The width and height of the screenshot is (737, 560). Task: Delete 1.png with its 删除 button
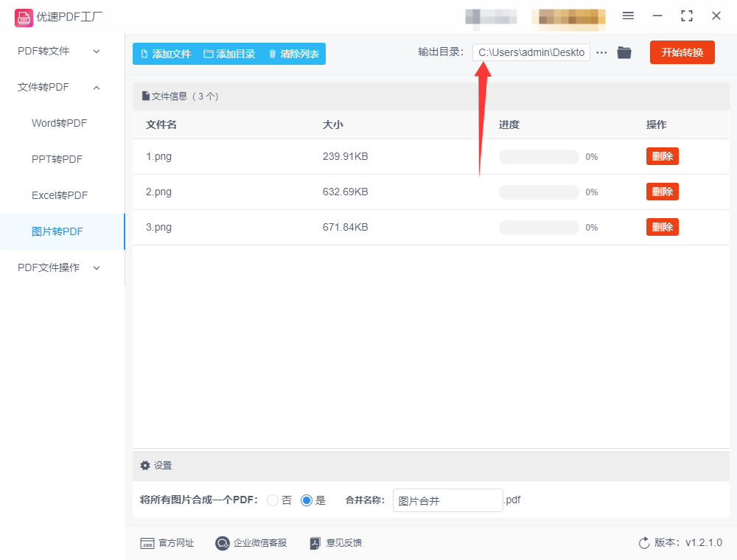663,156
